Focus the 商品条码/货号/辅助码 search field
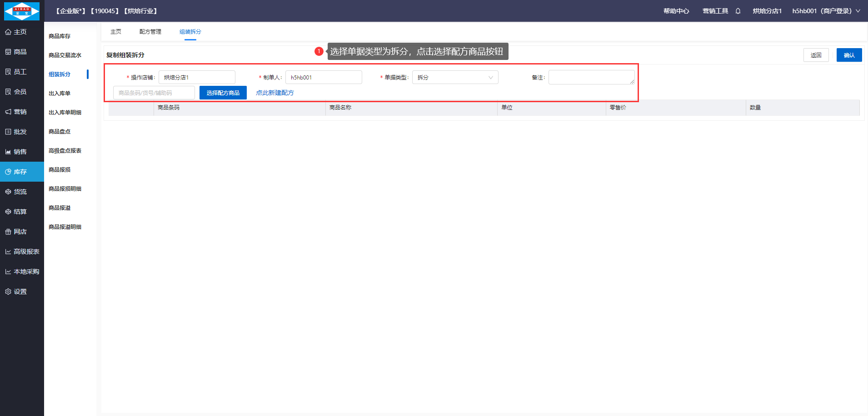Image resolution: width=868 pixels, height=416 pixels. [x=154, y=93]
